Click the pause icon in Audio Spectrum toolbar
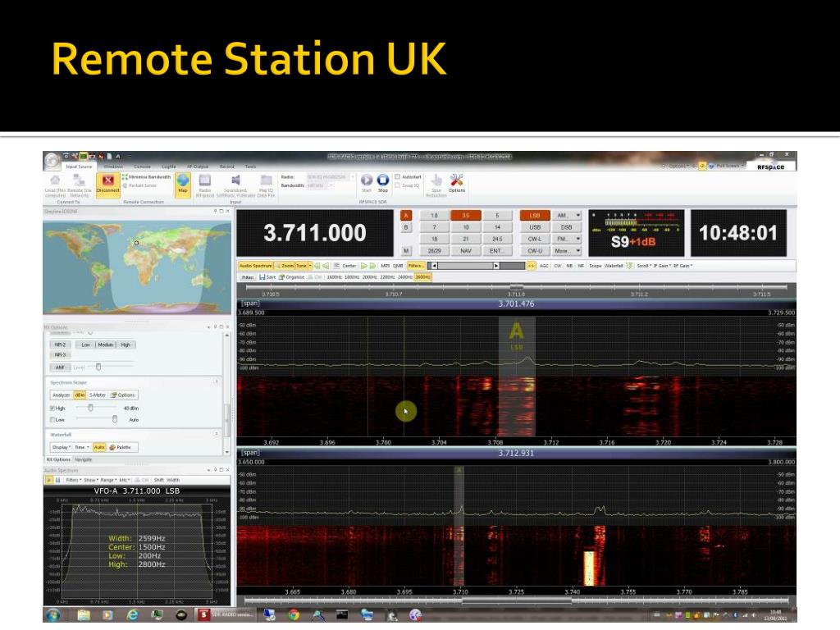This screenshot has width=840, height=630. (58, 480)
